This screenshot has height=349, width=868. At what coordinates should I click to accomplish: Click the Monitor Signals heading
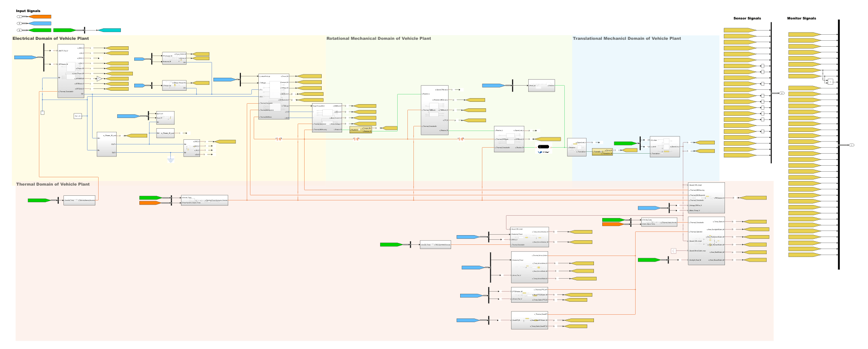point(801,19)
